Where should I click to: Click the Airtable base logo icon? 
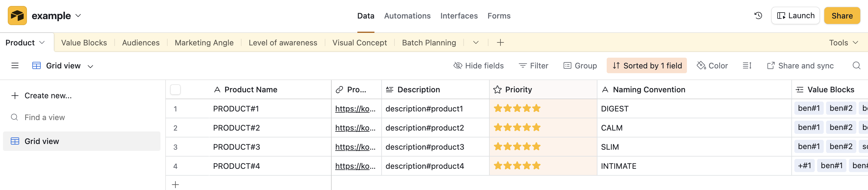(x=17, y=16)
